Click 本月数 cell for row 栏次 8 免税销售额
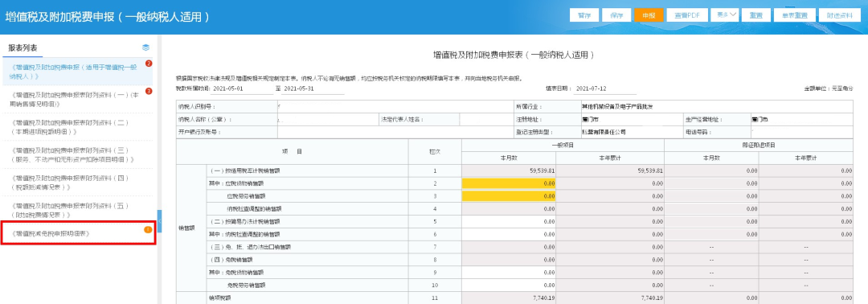This screenshot has height=304, width=868. point(508,260)
